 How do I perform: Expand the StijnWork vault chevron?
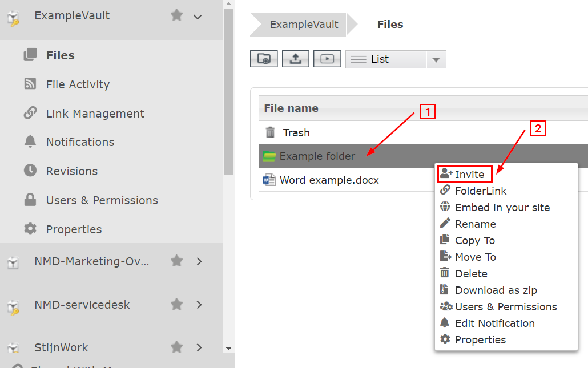(199, 347)
